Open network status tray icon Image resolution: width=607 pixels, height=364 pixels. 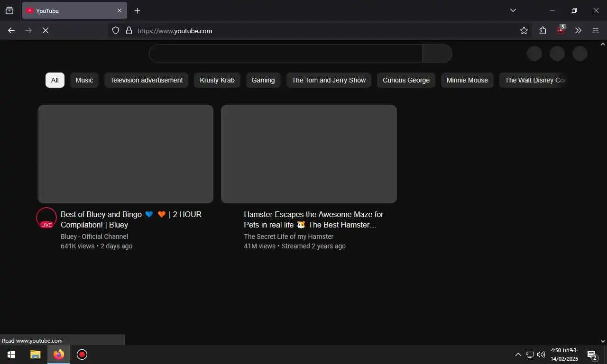tap(530, 355)
